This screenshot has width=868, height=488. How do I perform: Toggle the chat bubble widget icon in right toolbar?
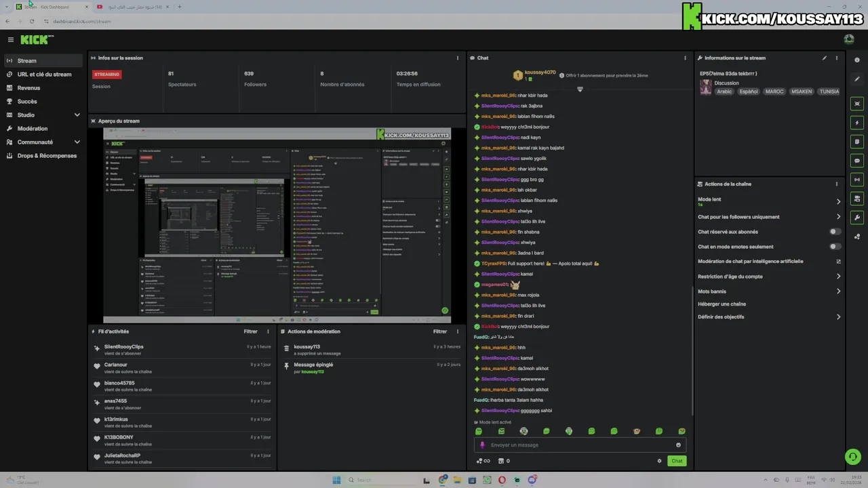(x=857, y=161)
